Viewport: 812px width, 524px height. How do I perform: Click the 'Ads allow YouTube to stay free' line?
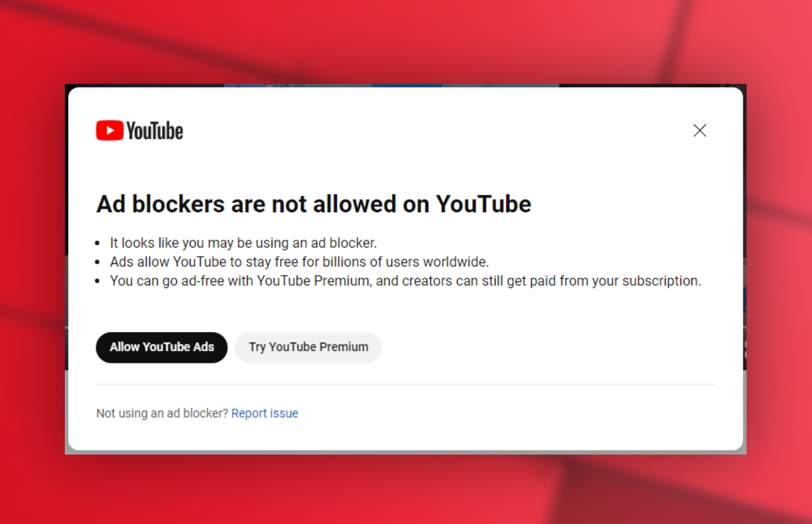299,262
